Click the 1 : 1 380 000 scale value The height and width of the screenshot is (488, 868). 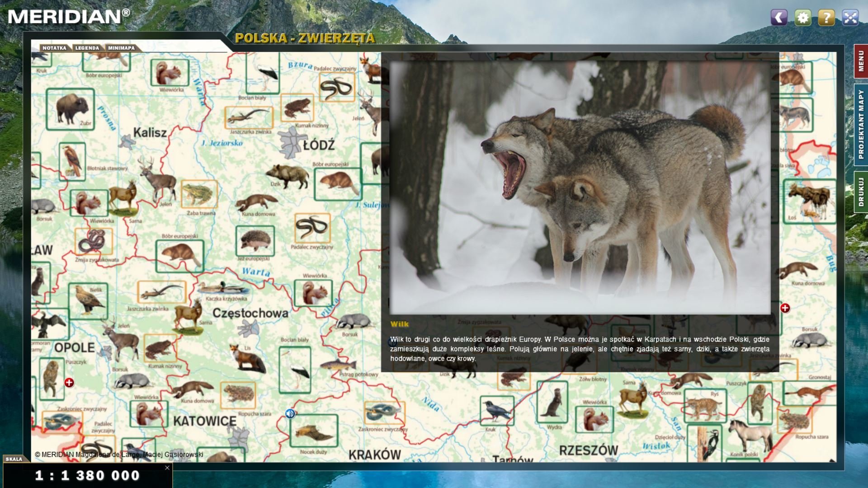[87, 475]
